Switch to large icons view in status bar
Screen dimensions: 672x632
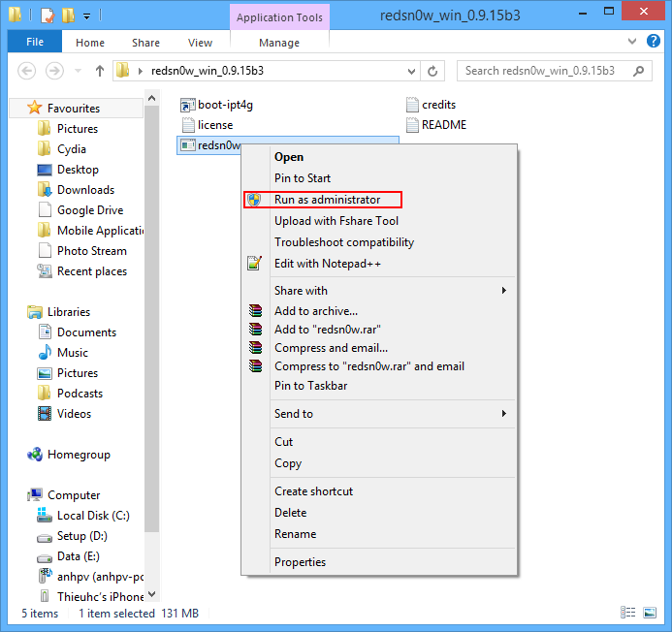pyautogui.click(x=650, y=613)
